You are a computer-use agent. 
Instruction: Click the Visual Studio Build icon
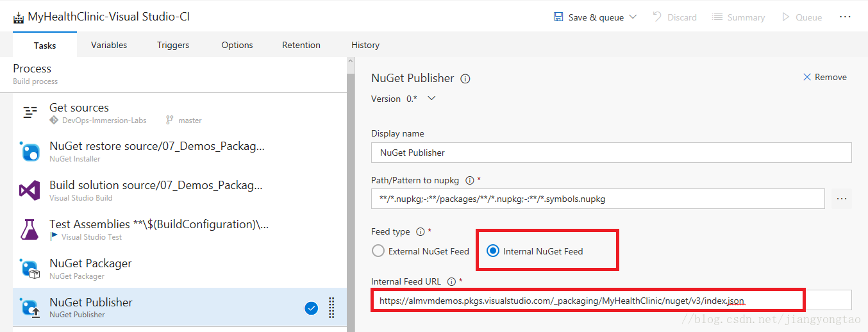[29, 190]
